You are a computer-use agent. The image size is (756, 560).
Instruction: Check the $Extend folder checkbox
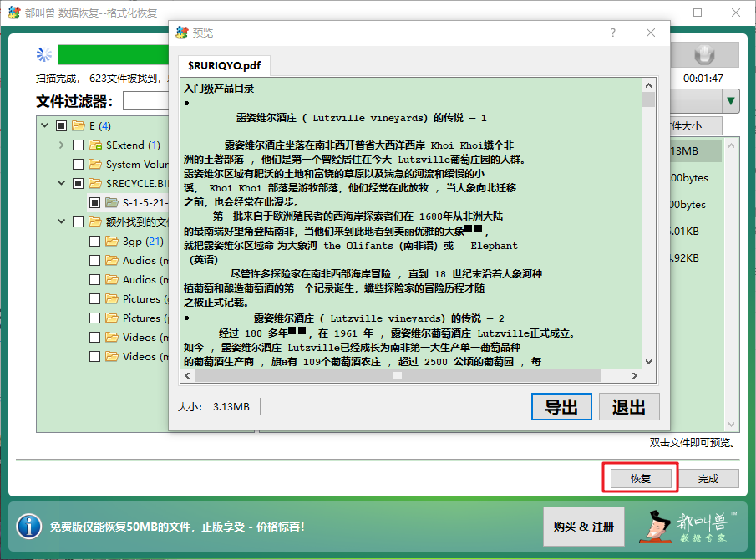(x=79, y=145)
